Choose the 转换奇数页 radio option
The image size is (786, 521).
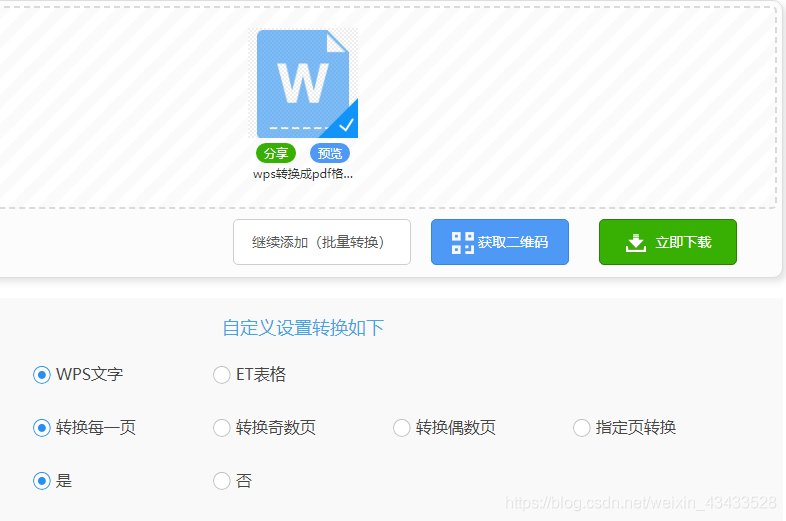222,428
